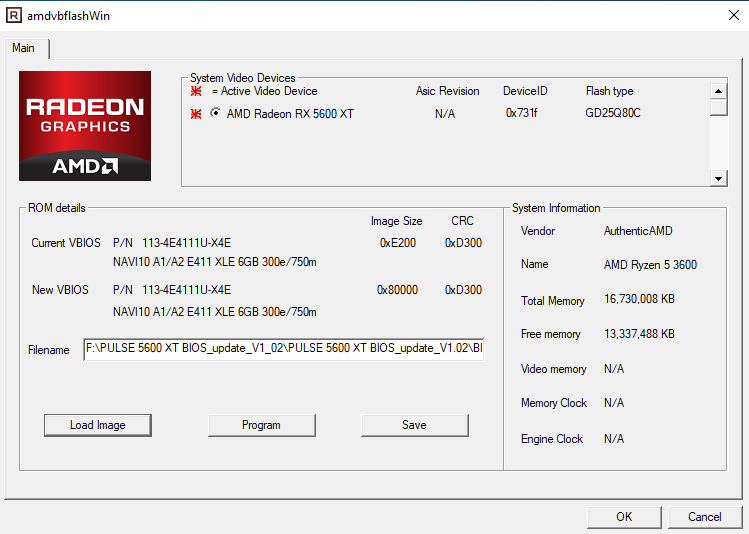749x534 pixels.
Task: Click Flash type value 'GD25Q80C'
Action: 613,113
